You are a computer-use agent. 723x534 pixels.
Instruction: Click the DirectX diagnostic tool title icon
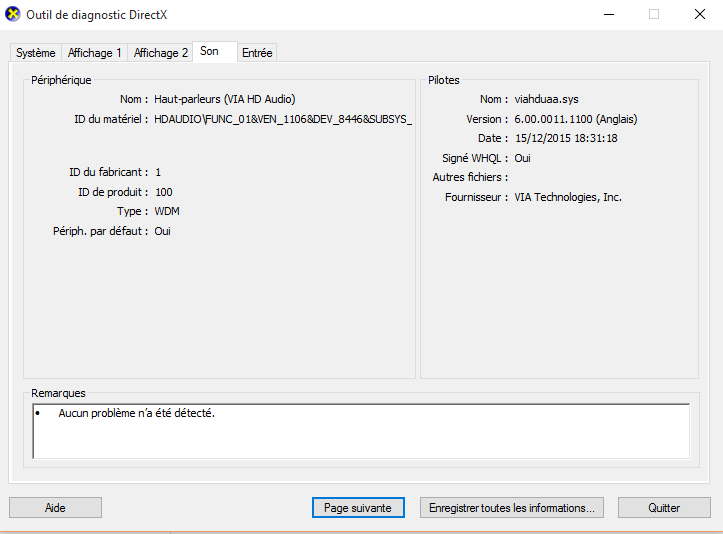click(13, 14)
